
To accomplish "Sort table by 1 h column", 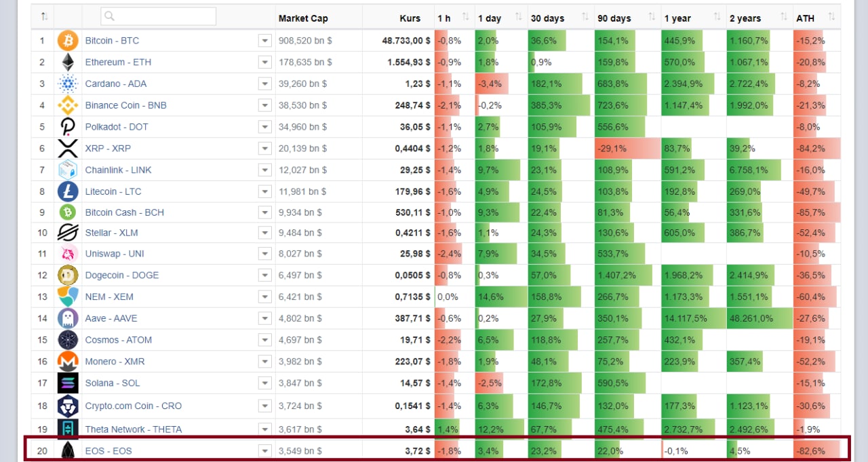I will pyautogui.click(x=465, y=16).
